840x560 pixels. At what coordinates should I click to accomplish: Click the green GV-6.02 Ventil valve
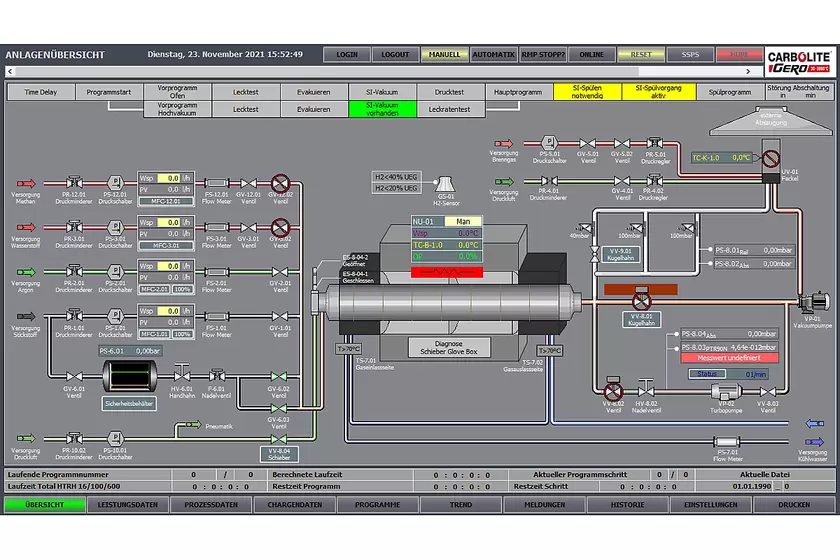click(x=279, y=377)
